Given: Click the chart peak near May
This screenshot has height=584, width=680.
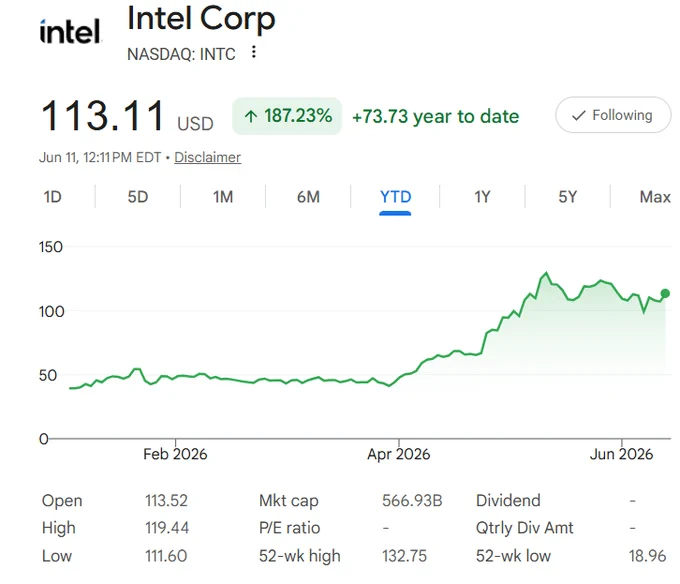Looking at the screenshot, I should (546, 273).
